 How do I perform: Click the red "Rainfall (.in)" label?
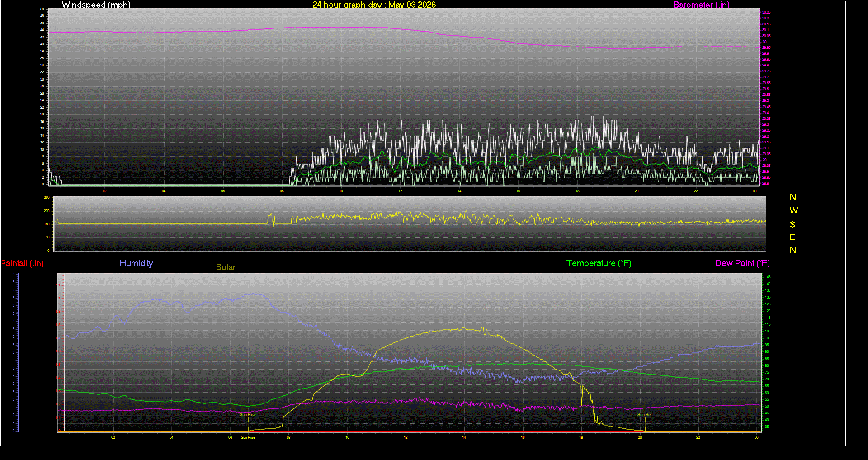[23, 263]
